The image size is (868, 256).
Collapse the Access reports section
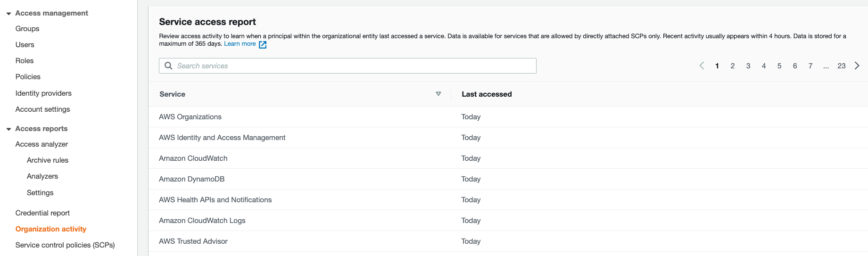click(x=9, y=129)
